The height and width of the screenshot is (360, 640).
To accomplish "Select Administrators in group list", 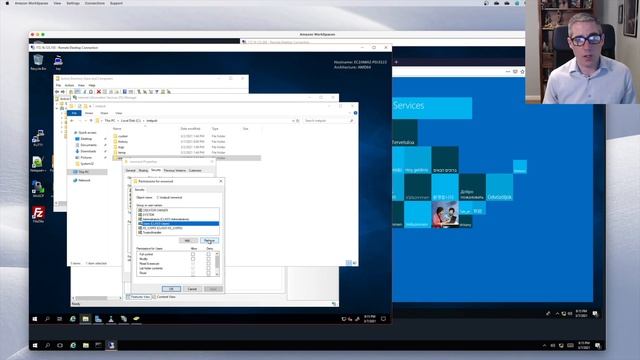I will (178, 219).
